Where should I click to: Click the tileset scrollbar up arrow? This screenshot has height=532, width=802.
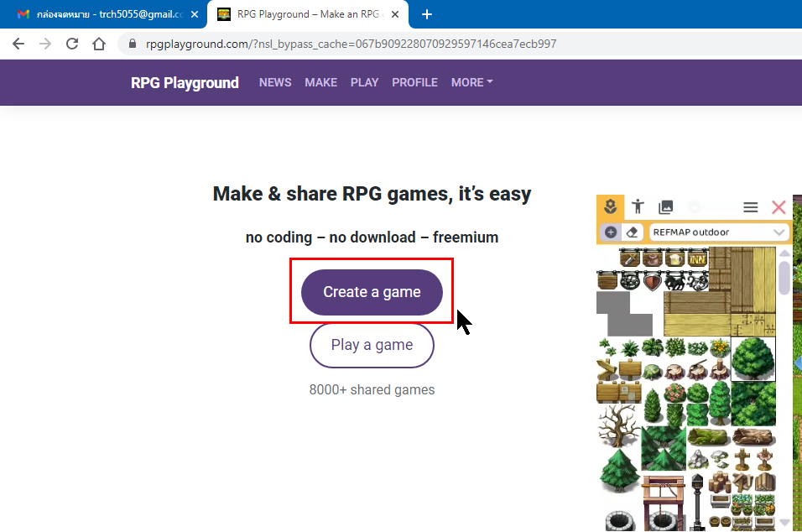[x=784, y=253]
